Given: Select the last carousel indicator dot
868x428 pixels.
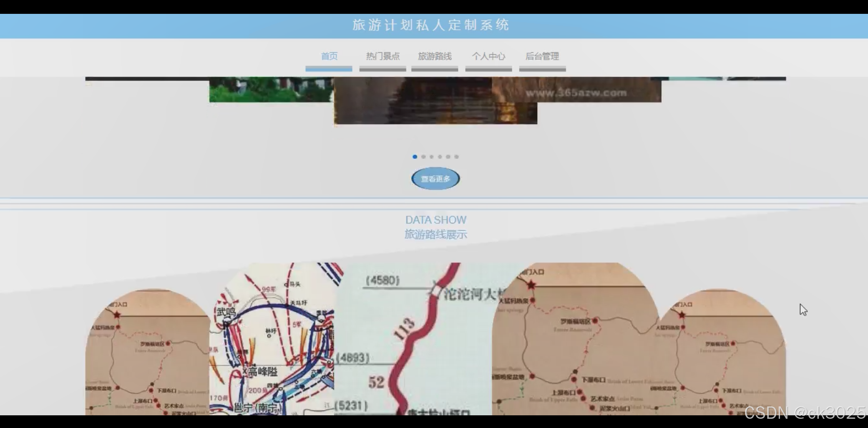Looking at the screenshot, I should coord(456,157).
